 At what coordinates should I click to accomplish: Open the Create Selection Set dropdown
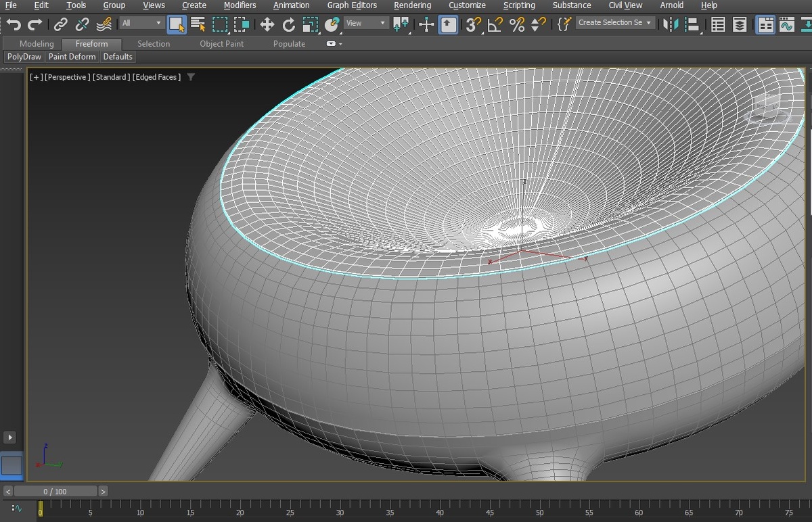click(615, 23)
